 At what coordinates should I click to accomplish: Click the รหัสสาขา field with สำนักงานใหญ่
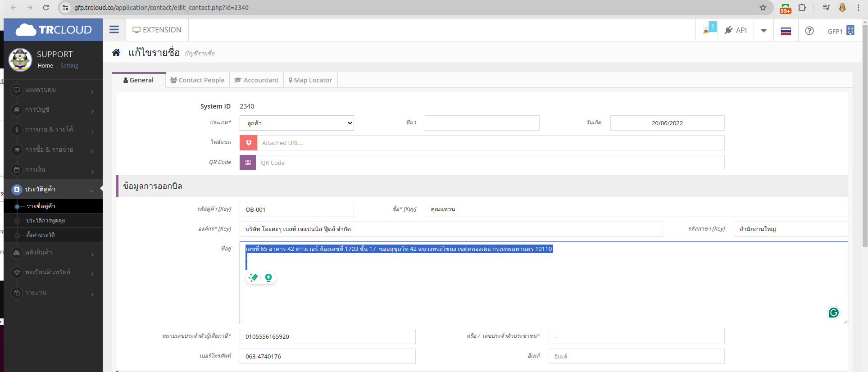point(791,229)
